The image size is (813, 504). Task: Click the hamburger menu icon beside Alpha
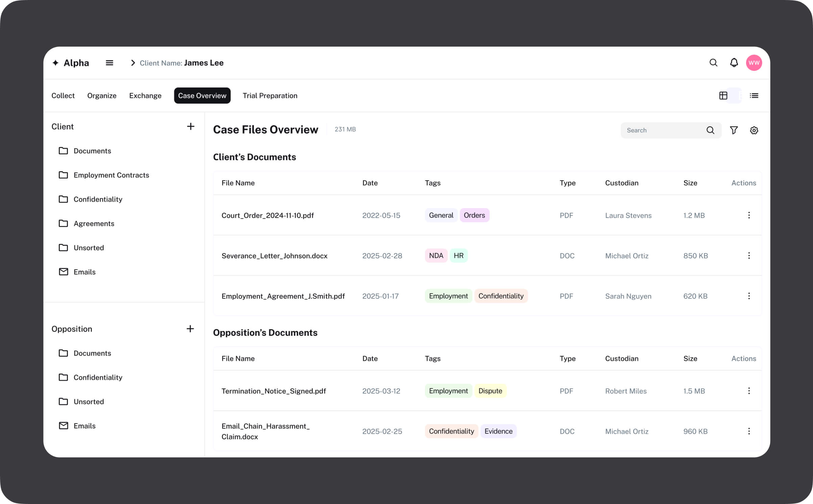click(109, 63)
